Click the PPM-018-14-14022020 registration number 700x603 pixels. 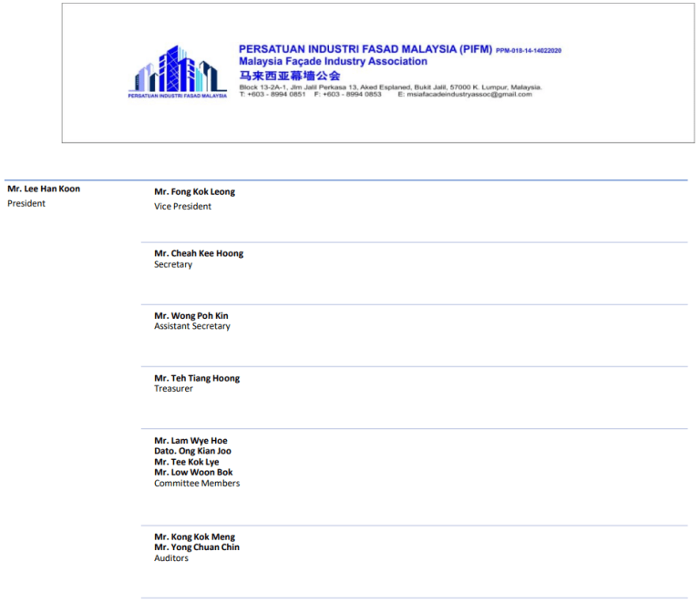[529, 51]
